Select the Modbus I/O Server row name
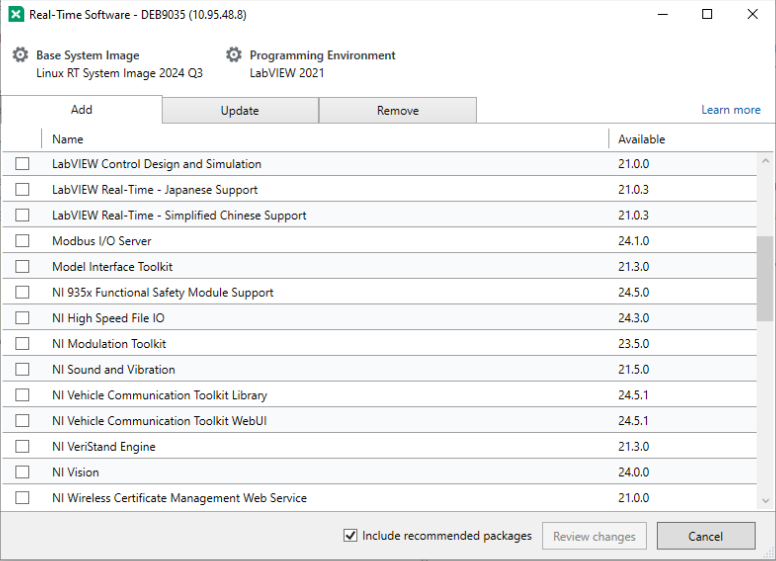 pos(101,241)
